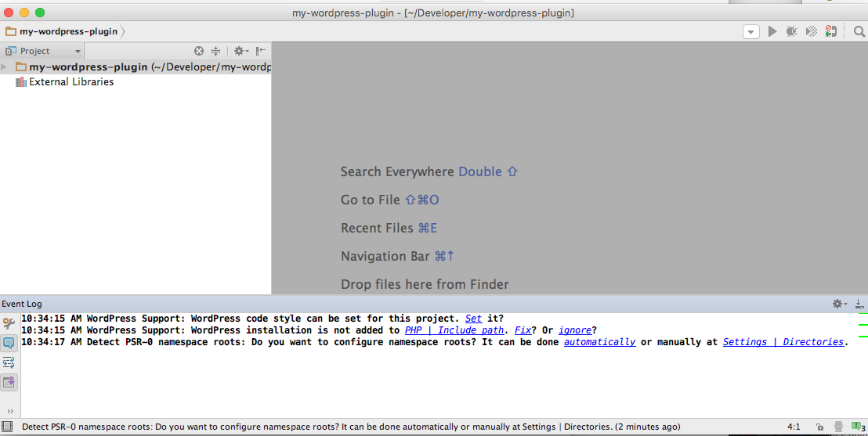Click the first 10:34:15 code style log entry
The image size is (868, 436).
coord(262,319)
